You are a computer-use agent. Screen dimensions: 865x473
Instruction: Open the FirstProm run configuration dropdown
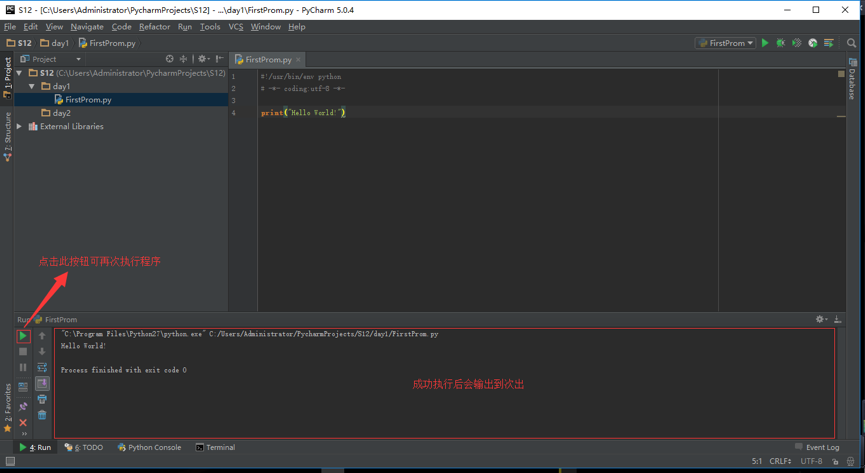[725, 43]
